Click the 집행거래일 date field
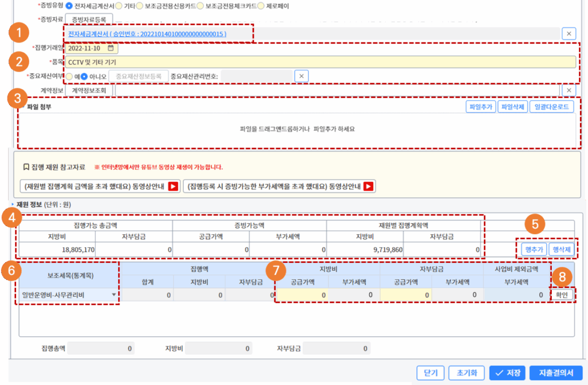The image size is (588, 385). coord(91,48)
